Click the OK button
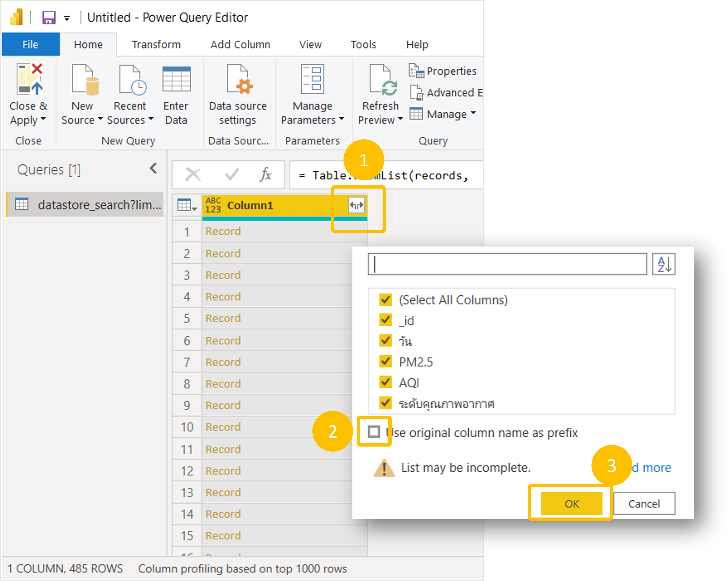Image resolution: width=728 pixels, height=581 pixels. tap(571, 503)
